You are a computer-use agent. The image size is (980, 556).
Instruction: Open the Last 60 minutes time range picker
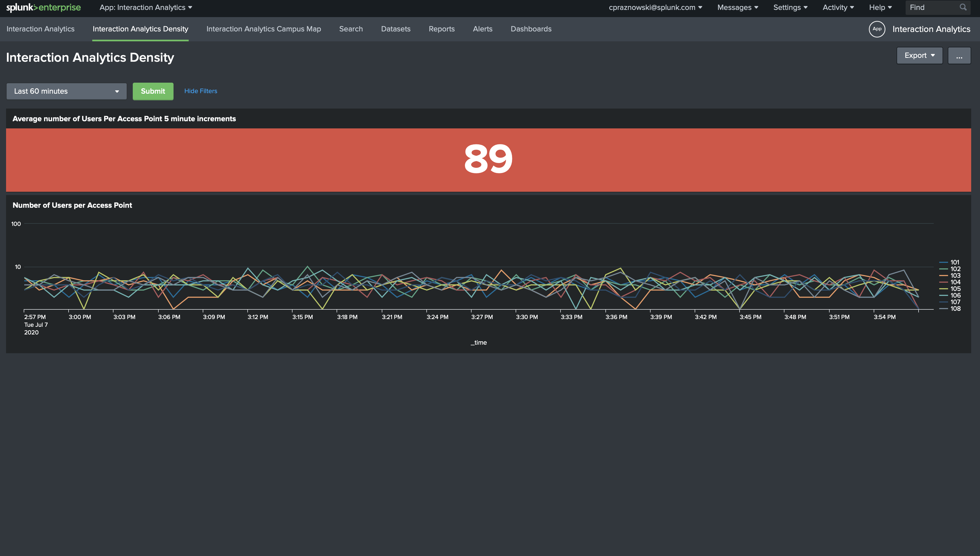[66, 91]
